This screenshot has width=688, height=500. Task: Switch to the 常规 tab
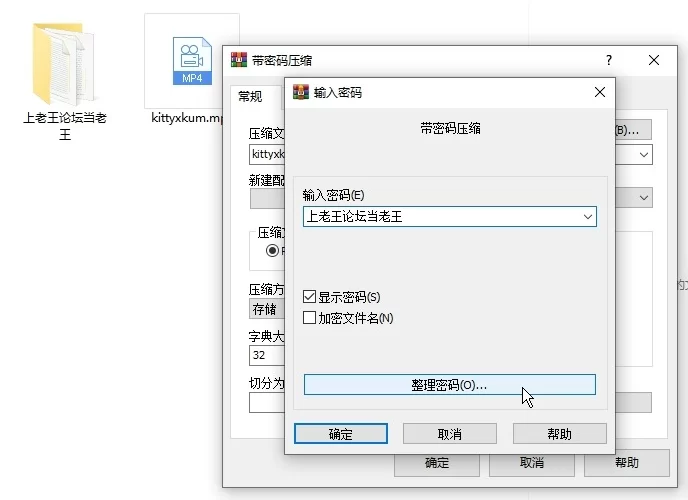point(250,97)
